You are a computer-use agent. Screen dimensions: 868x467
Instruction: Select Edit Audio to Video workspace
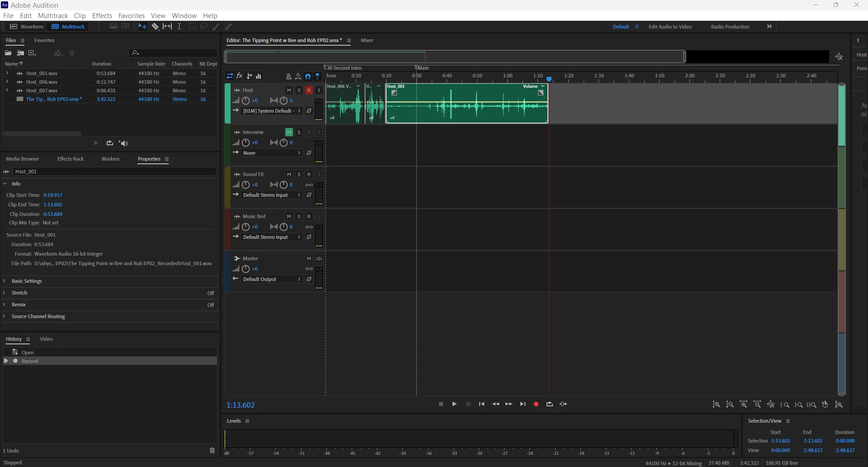tap(670, 27)
